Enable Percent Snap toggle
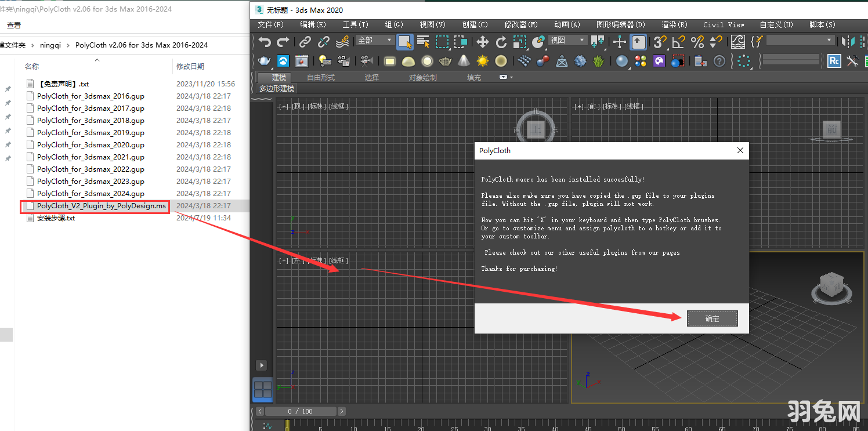The width and height of the screenshot is (868, 431). coord(697,42)
